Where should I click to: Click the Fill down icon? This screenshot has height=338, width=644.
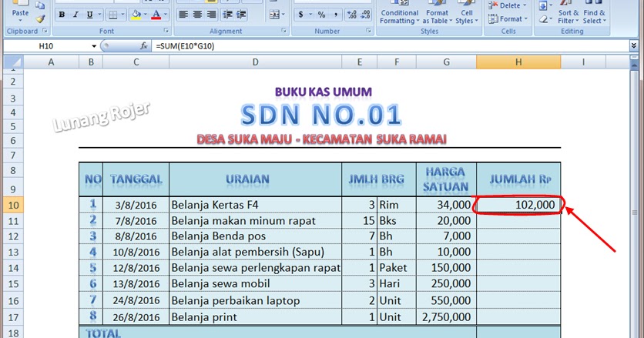click(x=543, y=5)
